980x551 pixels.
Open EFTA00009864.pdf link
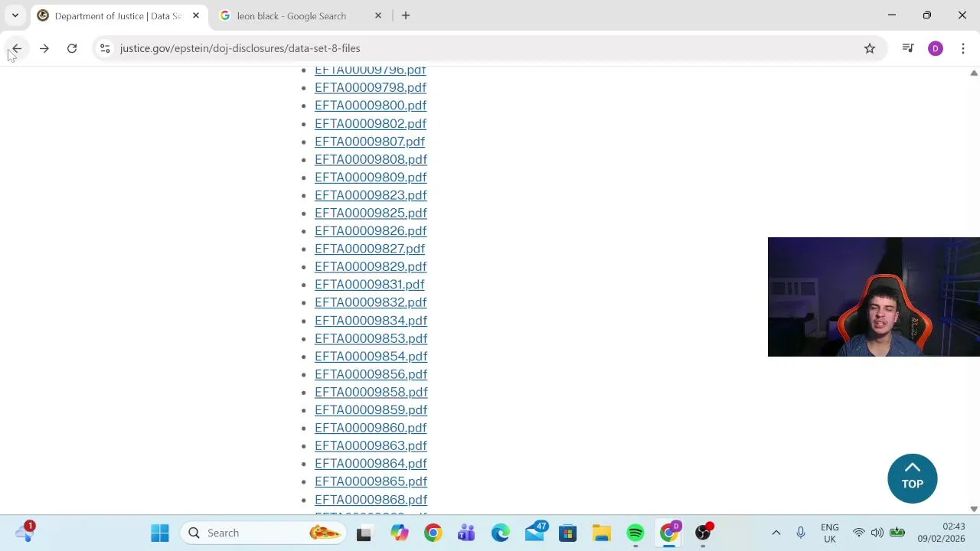(371, 463)
